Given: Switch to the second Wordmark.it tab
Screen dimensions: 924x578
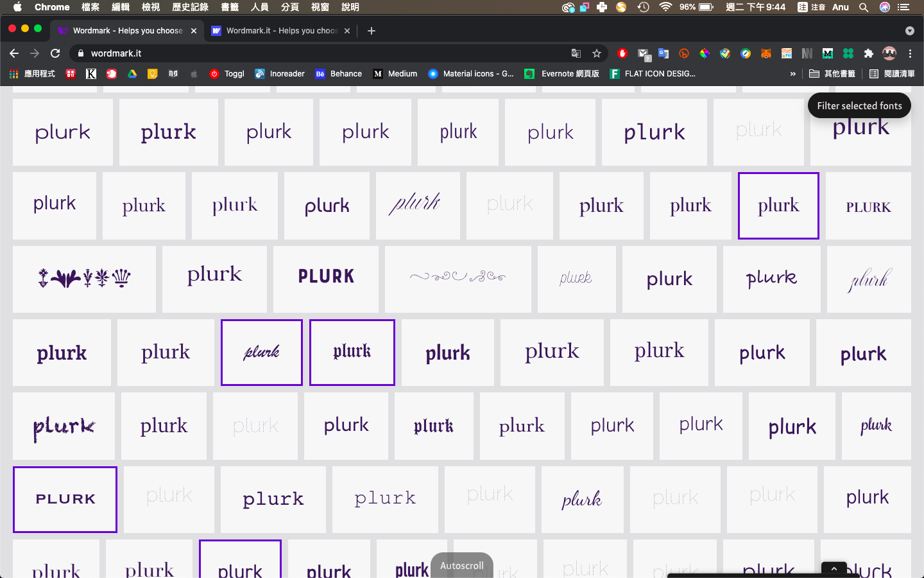Looking at the screenshot, I should tap(280, 31).
